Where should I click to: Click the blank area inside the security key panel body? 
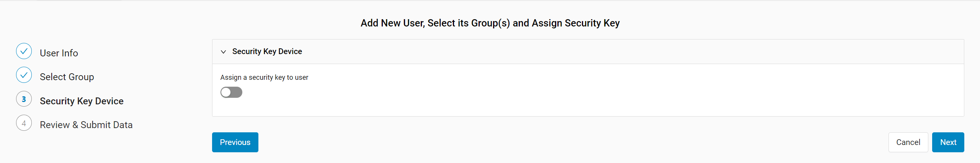612,92
